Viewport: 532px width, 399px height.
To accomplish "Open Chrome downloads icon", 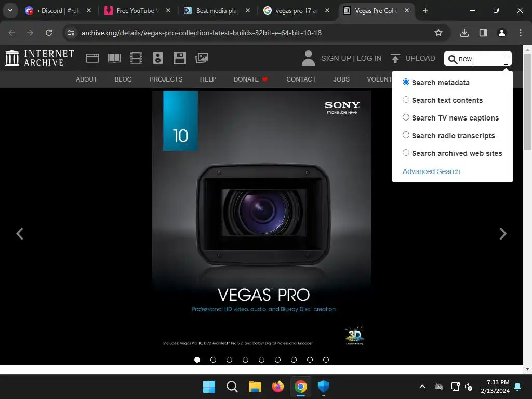I will [464, 33].
